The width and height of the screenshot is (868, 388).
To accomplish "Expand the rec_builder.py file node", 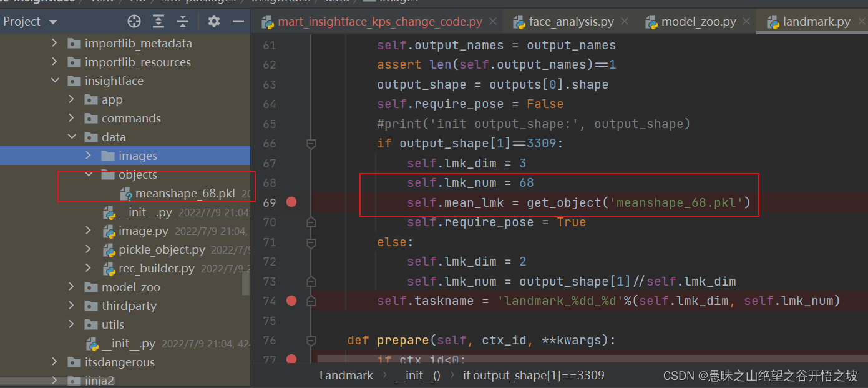I will 89,268.
